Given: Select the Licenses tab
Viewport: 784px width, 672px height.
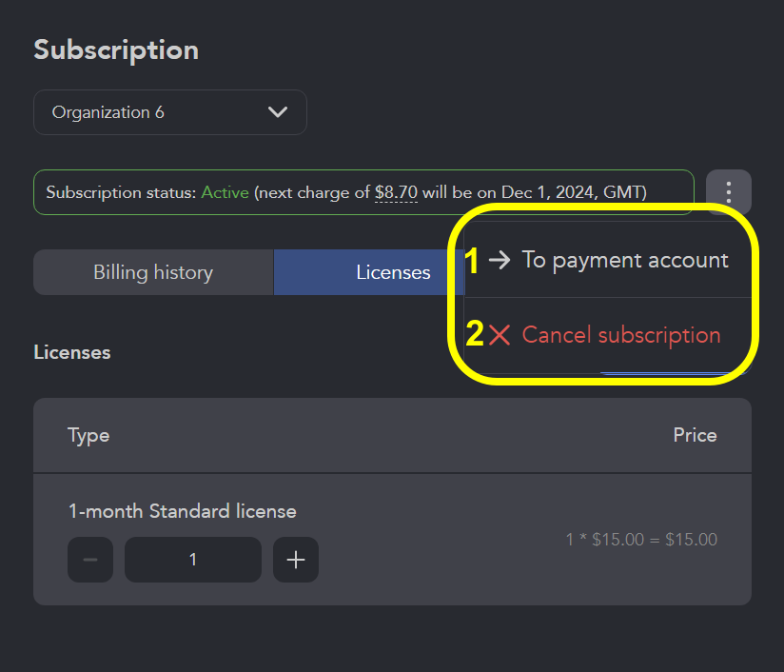Looking at the screenshot, I should click(x=393, y=271).
